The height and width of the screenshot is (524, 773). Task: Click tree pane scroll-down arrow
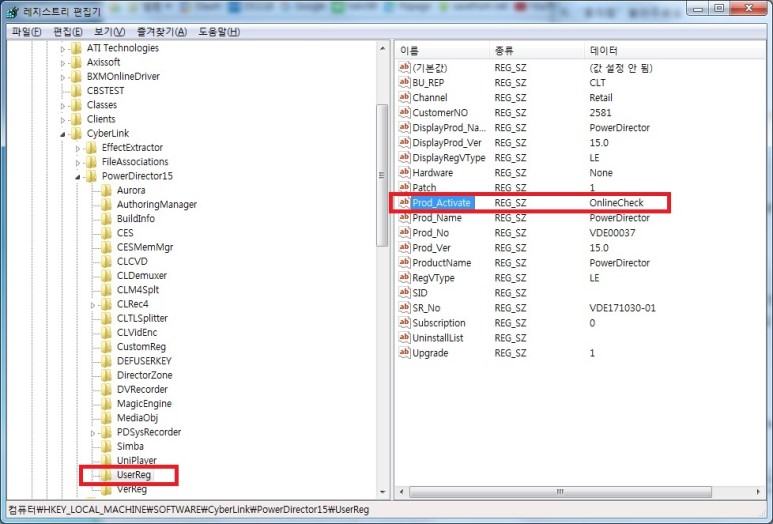pos(383,492)
